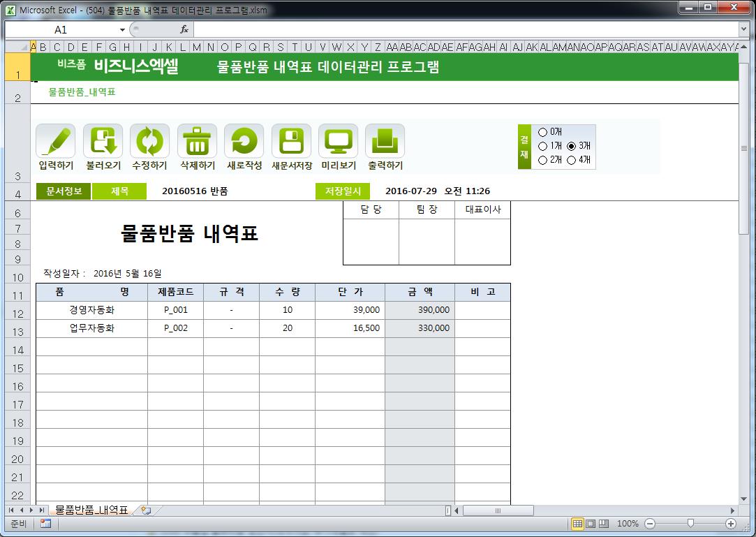This screenshot has width=756, height=537.
Task: Expand the formula bar
Action: coord(743,30)
